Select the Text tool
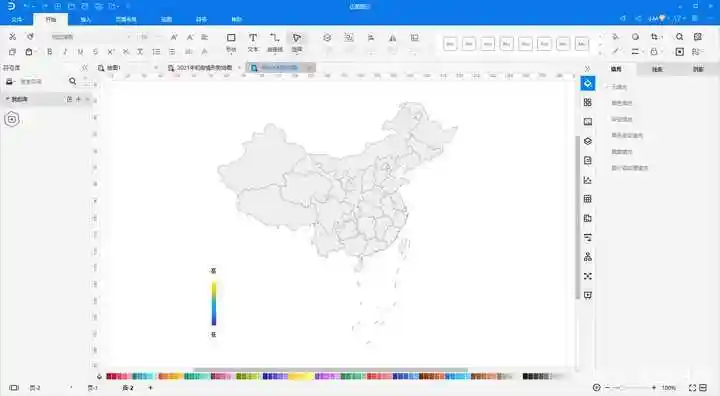 point(253,42)
